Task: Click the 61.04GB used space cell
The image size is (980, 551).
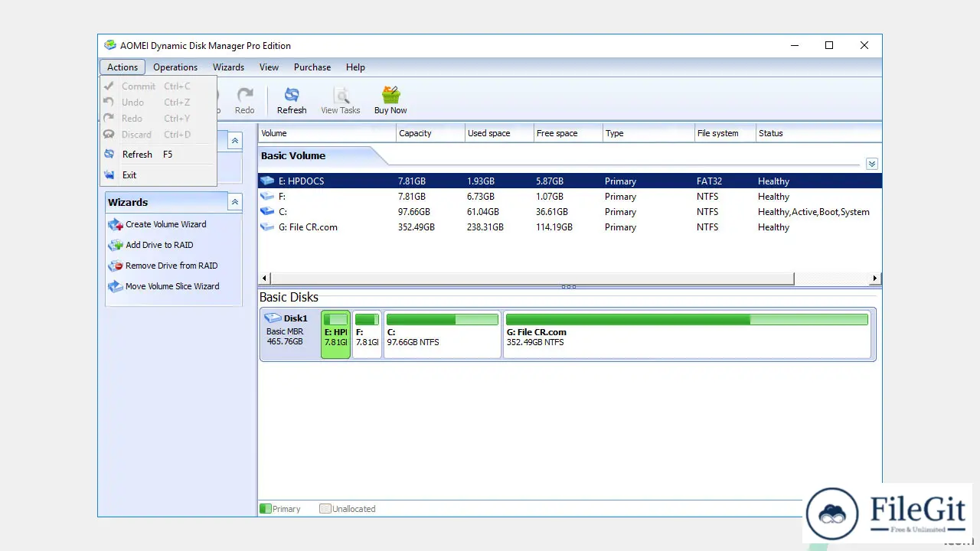Action: (483, 212)
